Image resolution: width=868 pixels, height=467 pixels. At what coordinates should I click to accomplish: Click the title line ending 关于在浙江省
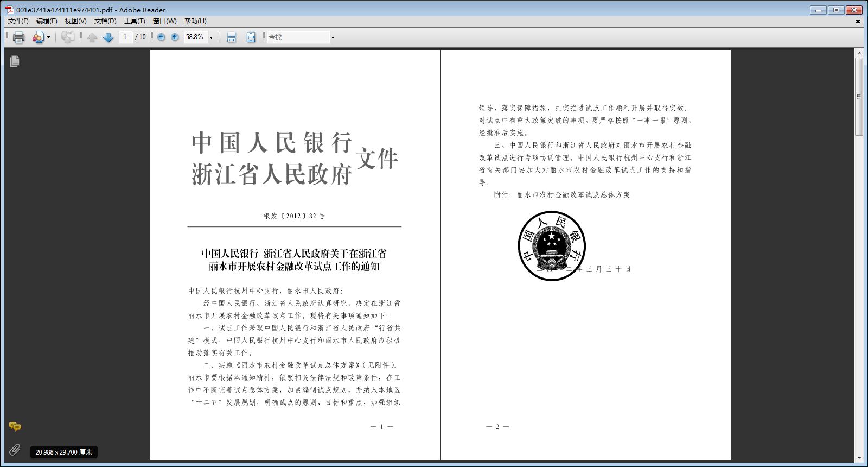point(295,254)
